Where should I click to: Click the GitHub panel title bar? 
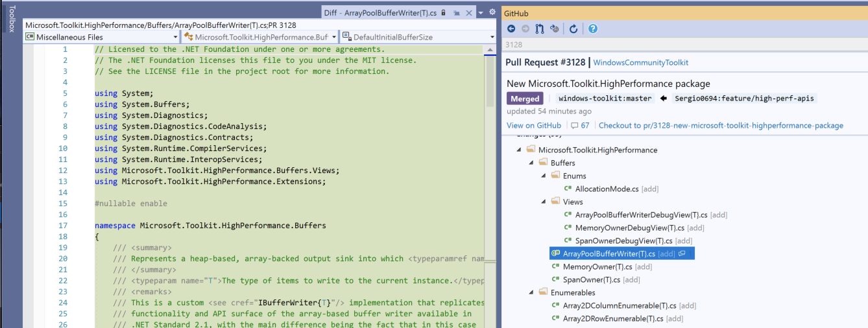click(x=684, y=13)
